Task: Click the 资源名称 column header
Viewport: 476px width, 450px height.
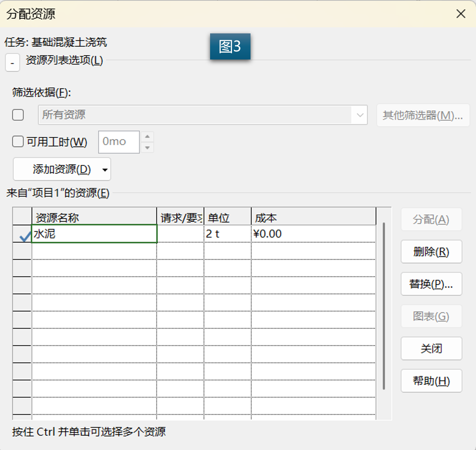Action: point(94,217)
